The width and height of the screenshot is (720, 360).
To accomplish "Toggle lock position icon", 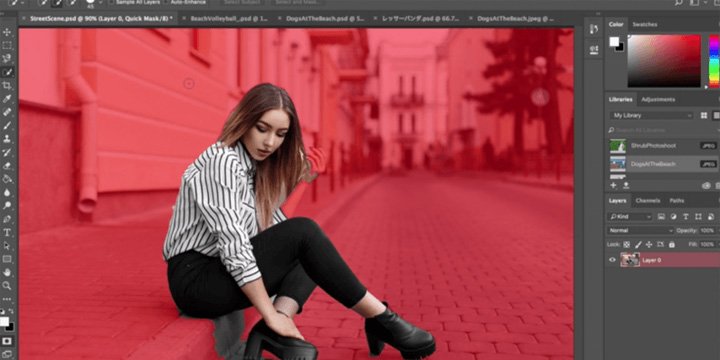I will [649, 244].
